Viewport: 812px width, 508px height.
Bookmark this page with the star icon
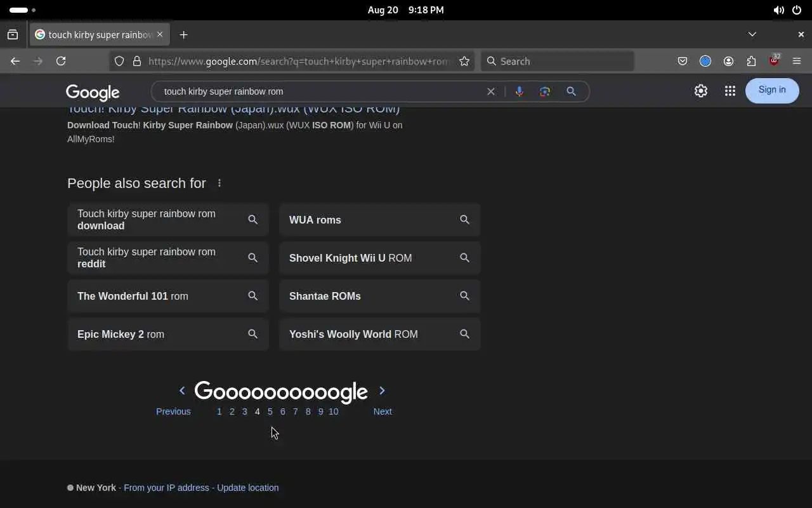(464, 61)
